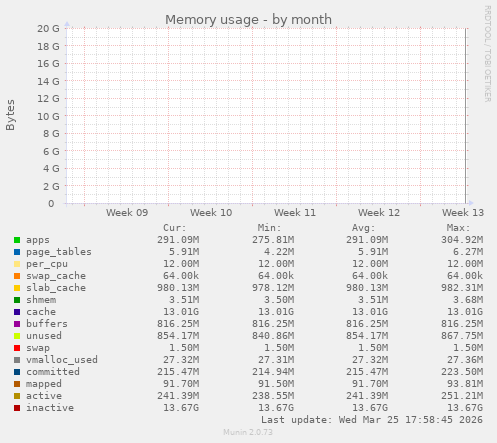Image resolution: width=497 pixels, height=443 pixels.
Task: Click the 'Cur:' column header
Action: pyautogui.click(x=175, y=228)
